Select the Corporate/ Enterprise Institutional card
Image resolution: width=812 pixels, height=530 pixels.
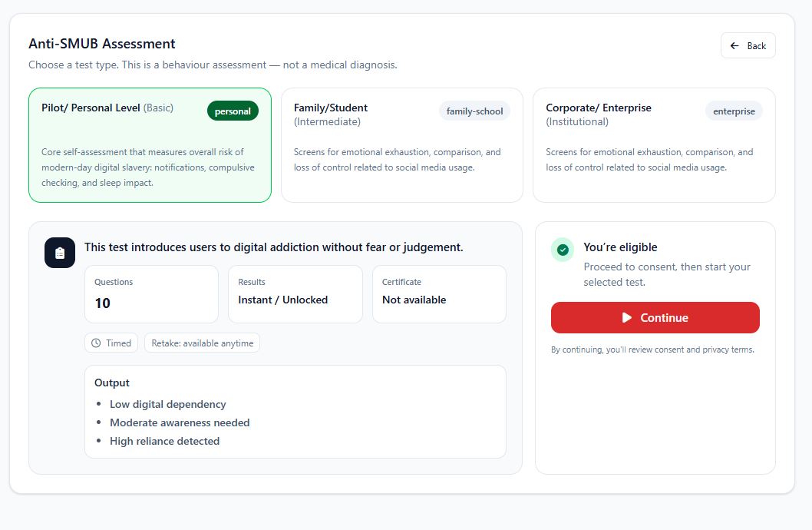point(654,145)
